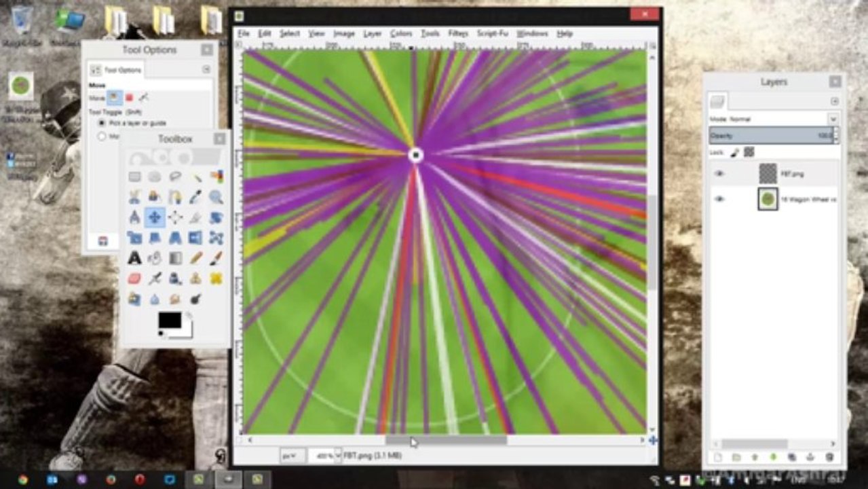Select the Blend gradient tool
Image resolution: width=868 pixels, height=489 pixels.
[175, 258]
